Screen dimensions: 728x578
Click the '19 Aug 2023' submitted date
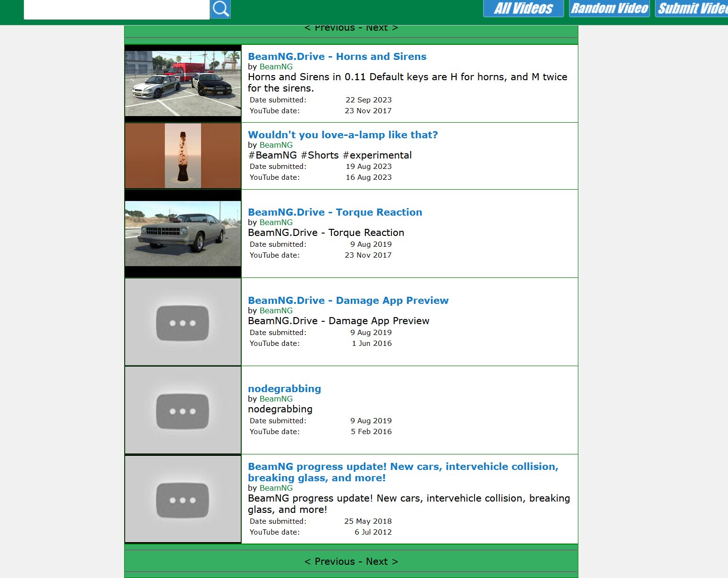coord(369,167)
